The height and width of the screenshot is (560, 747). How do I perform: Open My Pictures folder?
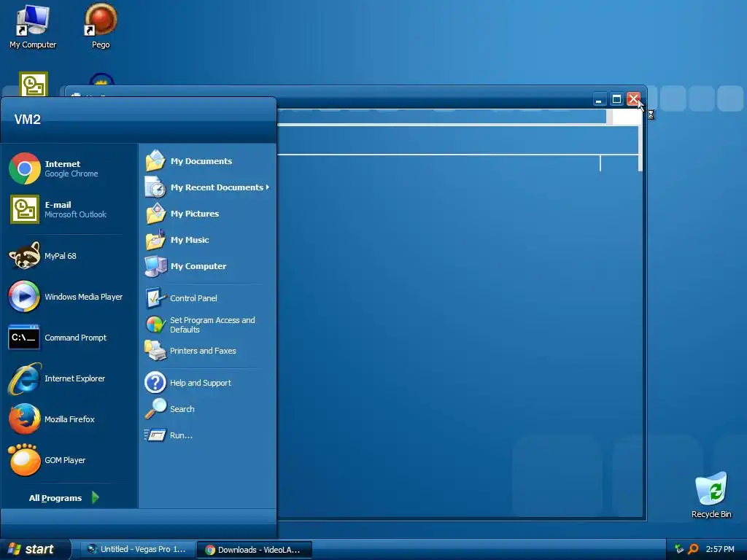click(x=207, y=214)
